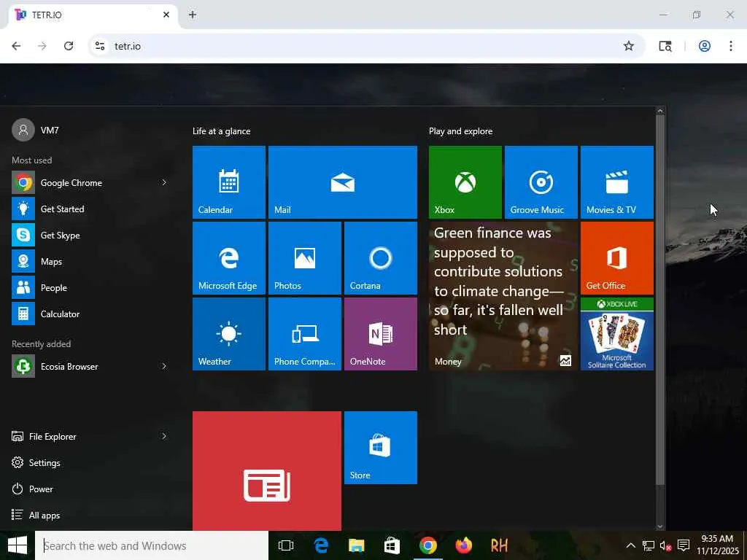Open Edge from the taskbar
Screen dimensions: 747x560
tap(322, 545)
